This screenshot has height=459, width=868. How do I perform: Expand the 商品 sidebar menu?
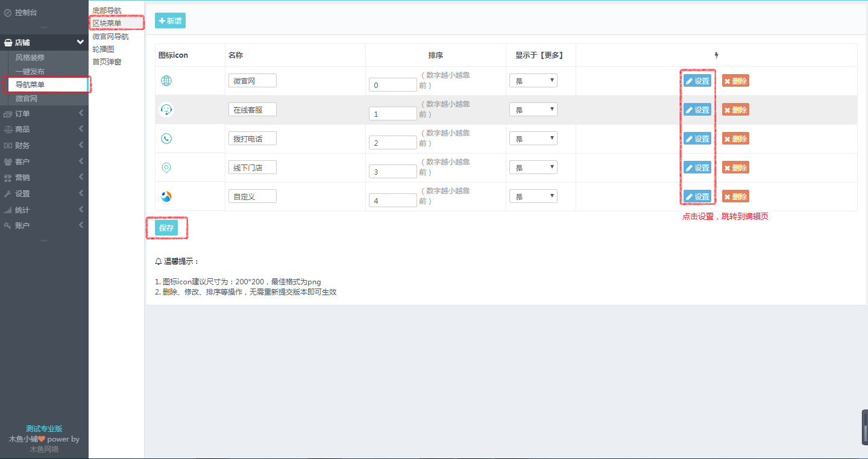pyautogui.click(x=43, y=130)
